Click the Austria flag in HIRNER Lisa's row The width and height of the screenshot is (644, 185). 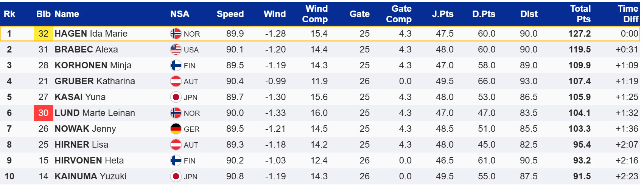176,145
